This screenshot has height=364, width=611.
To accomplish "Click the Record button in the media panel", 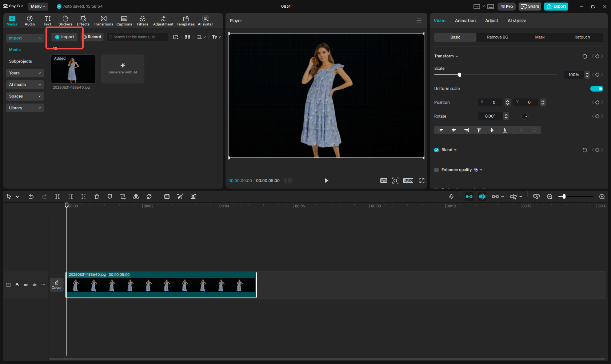I will [92, 37].
